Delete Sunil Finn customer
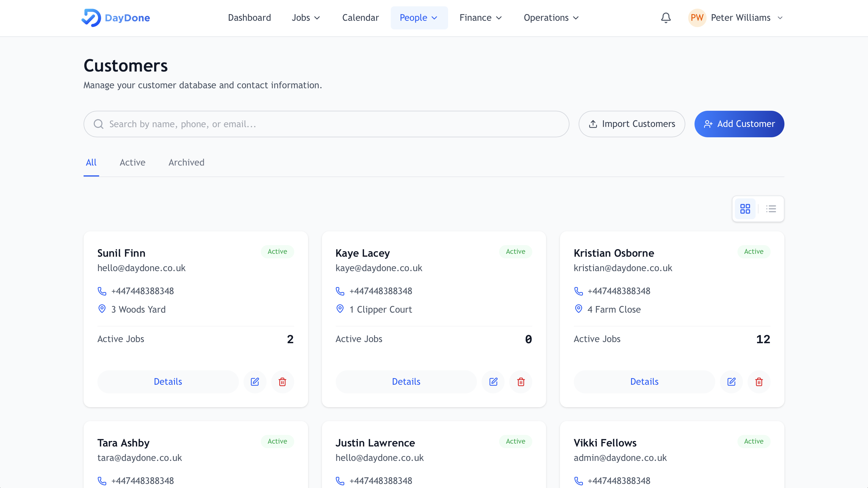Image resolution: width=868 pixels, height=488 pixels. click(283, 382)
